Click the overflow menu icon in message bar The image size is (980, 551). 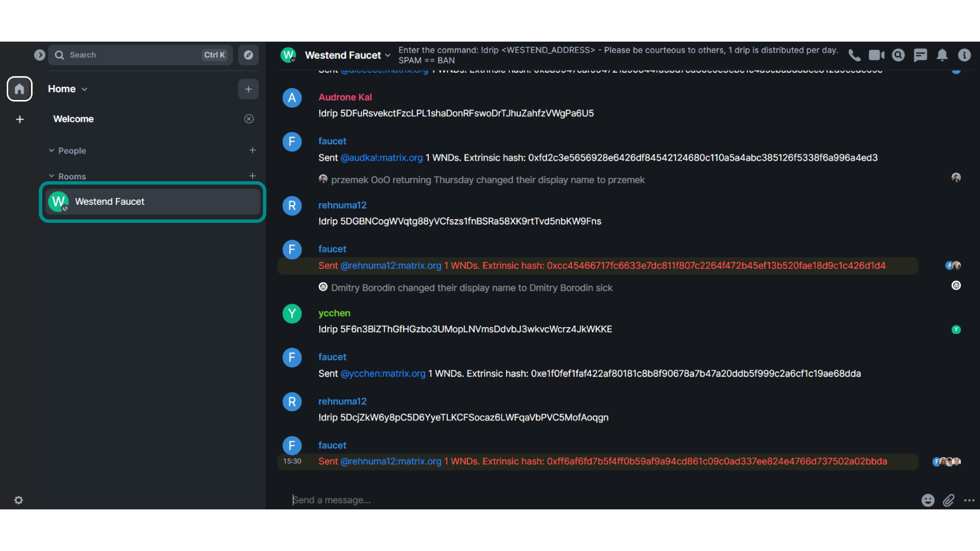[969, 499]
